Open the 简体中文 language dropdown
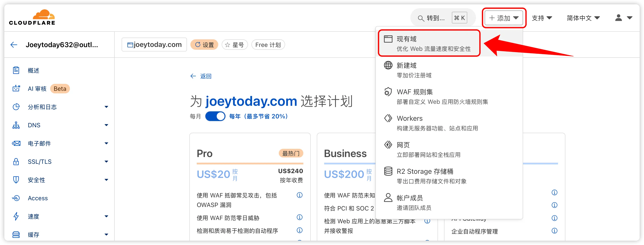 point(583,18)
